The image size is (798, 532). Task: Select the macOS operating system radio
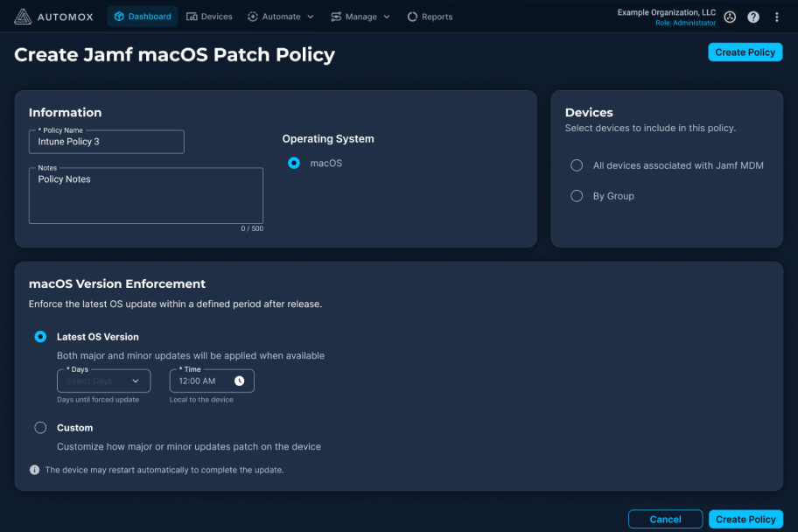(x=294, y=163)
